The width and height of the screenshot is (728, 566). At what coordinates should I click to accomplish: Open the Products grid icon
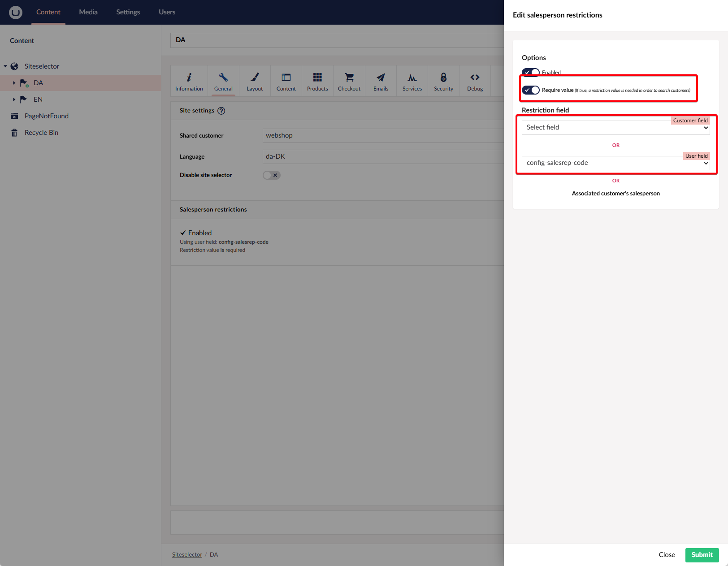click(x=317, y=78)
